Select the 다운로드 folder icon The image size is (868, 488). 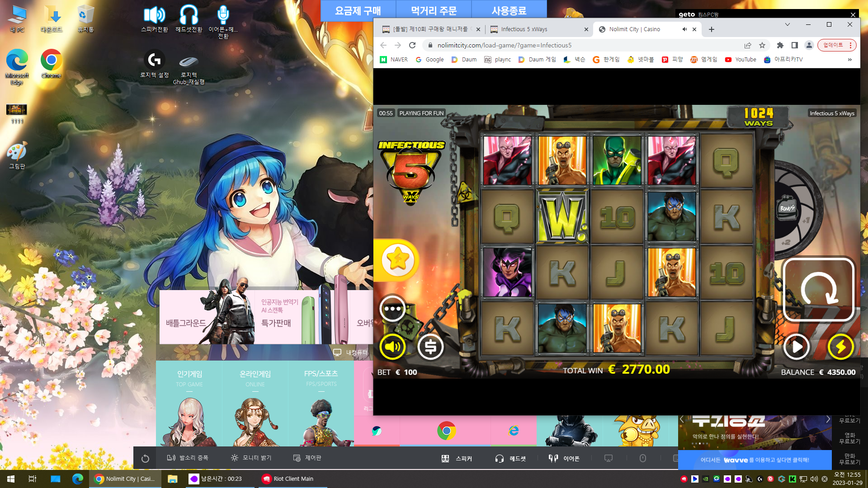pos(52,19)
